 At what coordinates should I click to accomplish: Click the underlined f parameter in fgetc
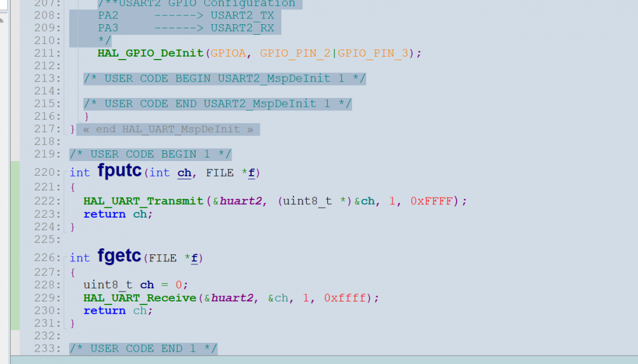pyautogui.click(x=193, y=257)
